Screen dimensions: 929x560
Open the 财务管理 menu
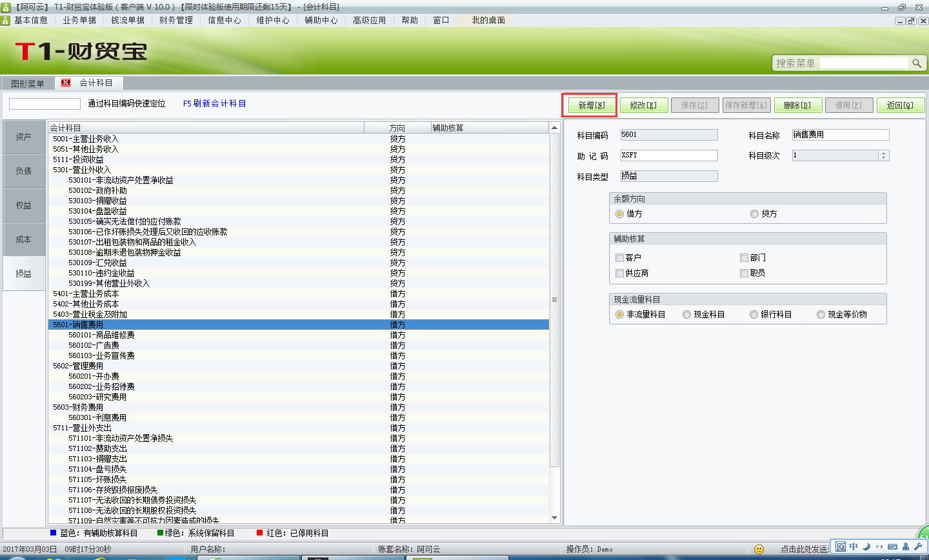[175, 21]
